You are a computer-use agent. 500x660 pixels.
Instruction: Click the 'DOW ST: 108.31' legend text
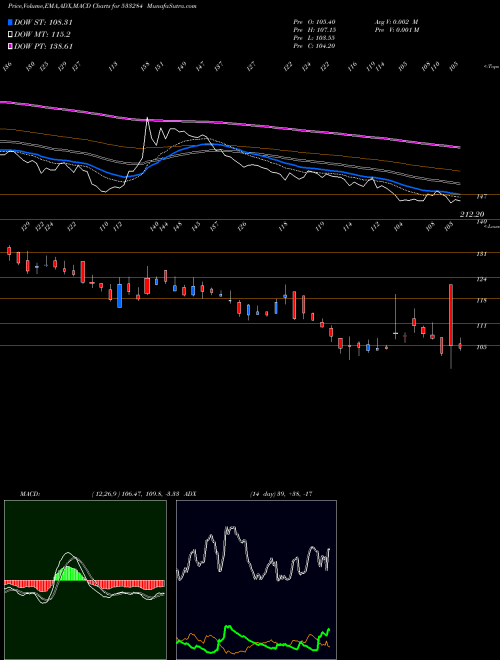point(43,22)
